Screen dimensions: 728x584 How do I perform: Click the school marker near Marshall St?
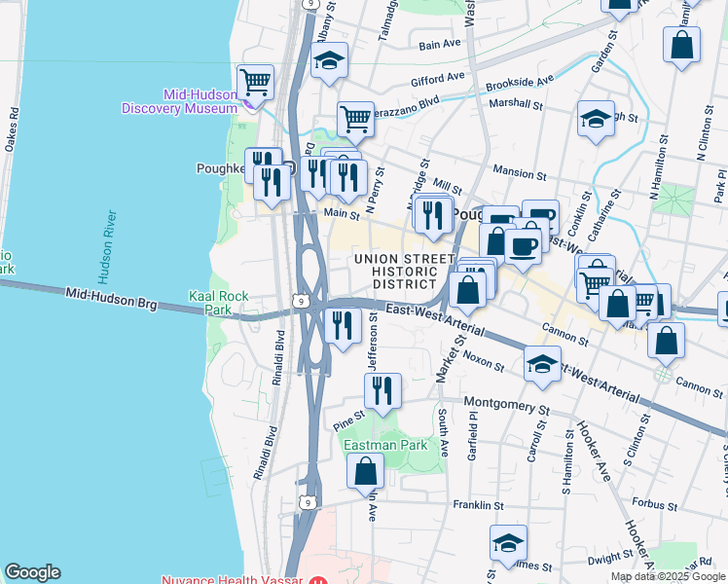point(597,122)
